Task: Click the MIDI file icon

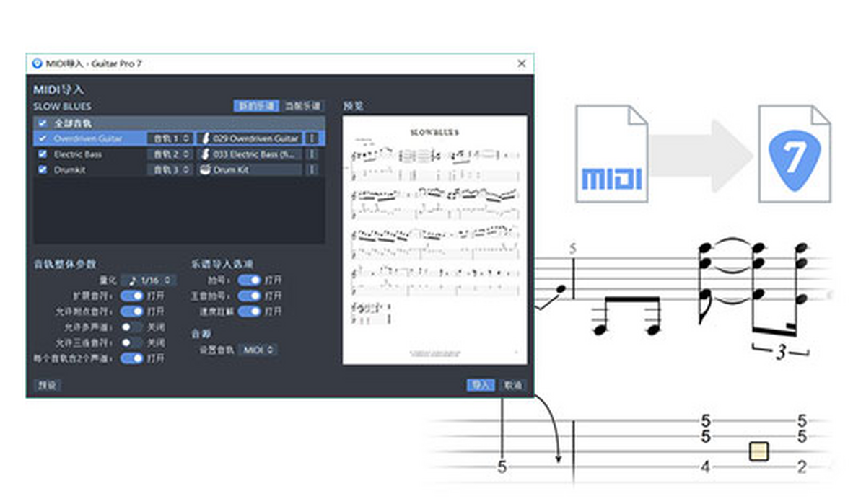Action: click(612, 154)
